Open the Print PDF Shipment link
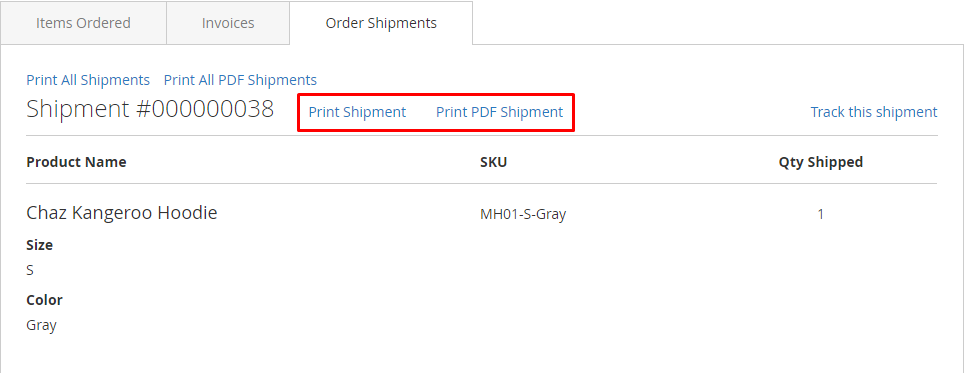966x373 pixels. coord(500,112)
